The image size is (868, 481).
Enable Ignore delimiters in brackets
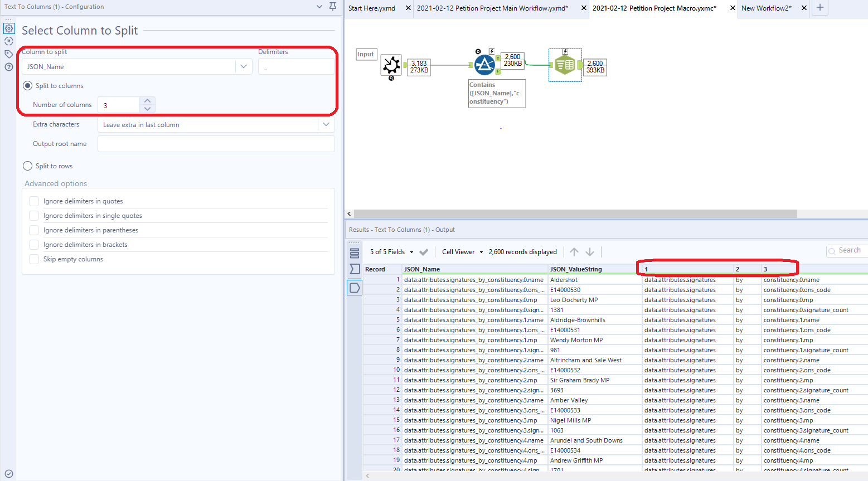click(34, 245)
